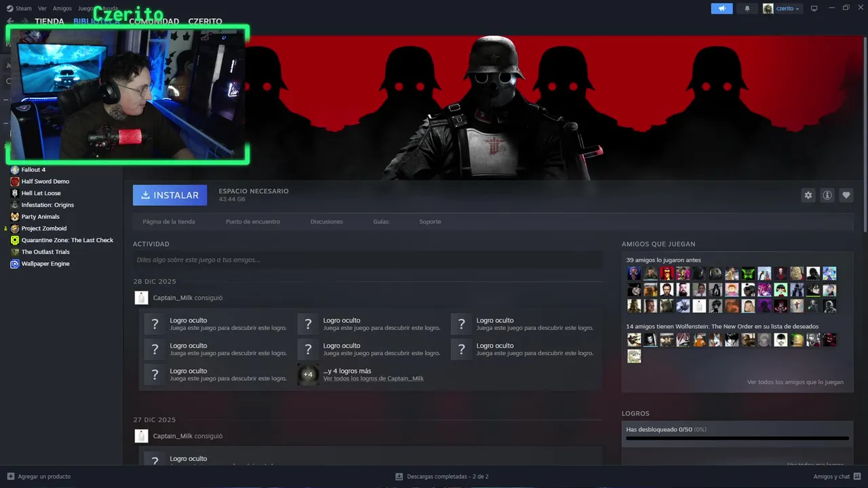Open Ver todos los logros de Captain_Milk

[373, 378]
